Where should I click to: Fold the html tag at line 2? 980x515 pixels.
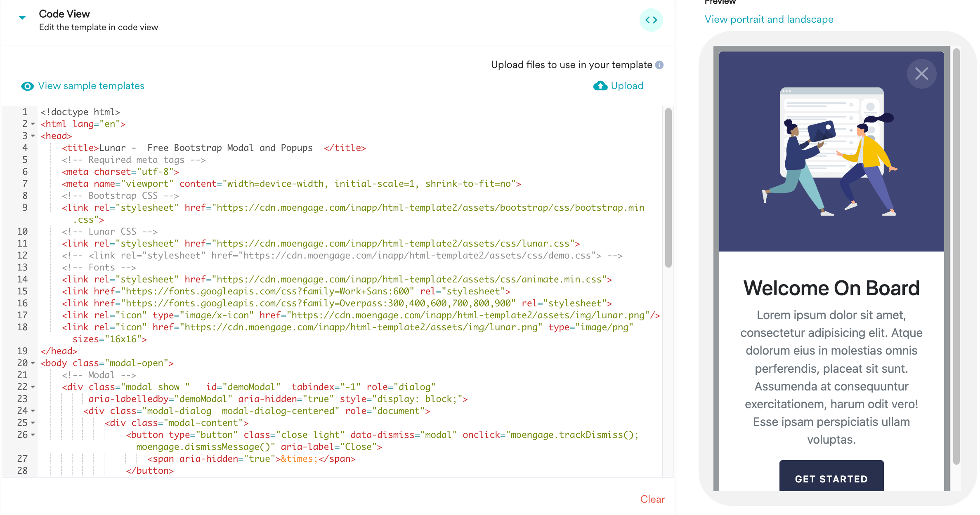(x=33, y=124)
